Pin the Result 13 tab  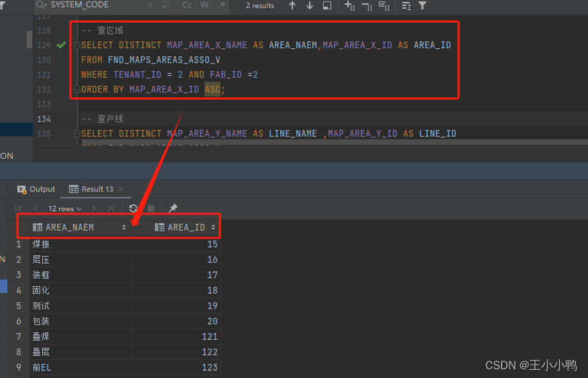point(173,208)
